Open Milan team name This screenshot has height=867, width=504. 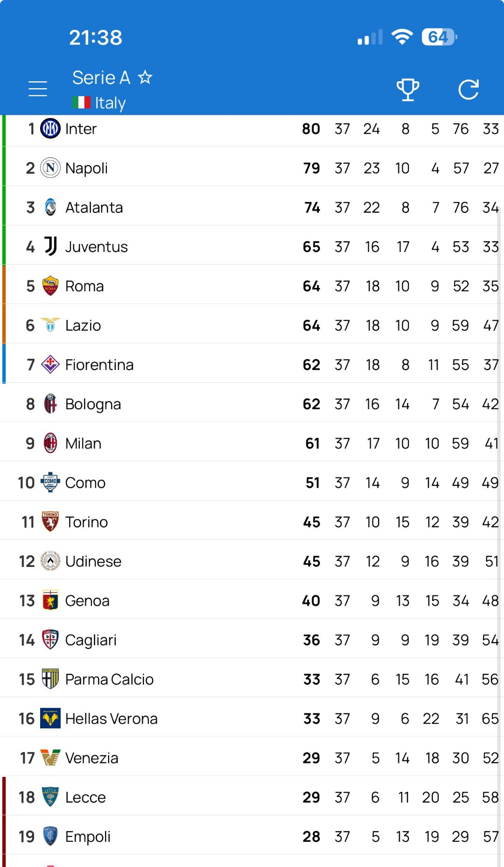(x=83, y=443)
